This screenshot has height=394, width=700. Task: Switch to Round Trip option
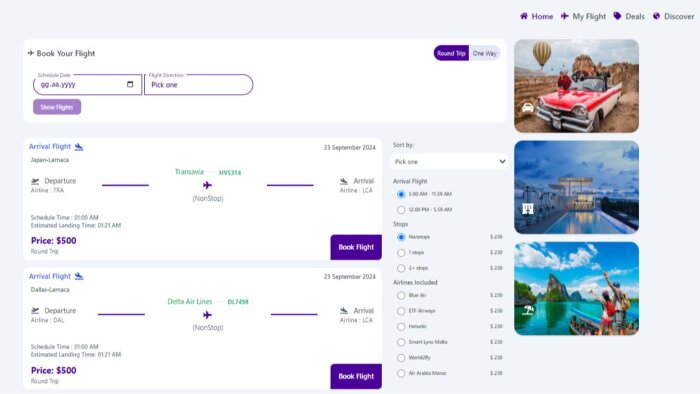(x=451, y=53)
